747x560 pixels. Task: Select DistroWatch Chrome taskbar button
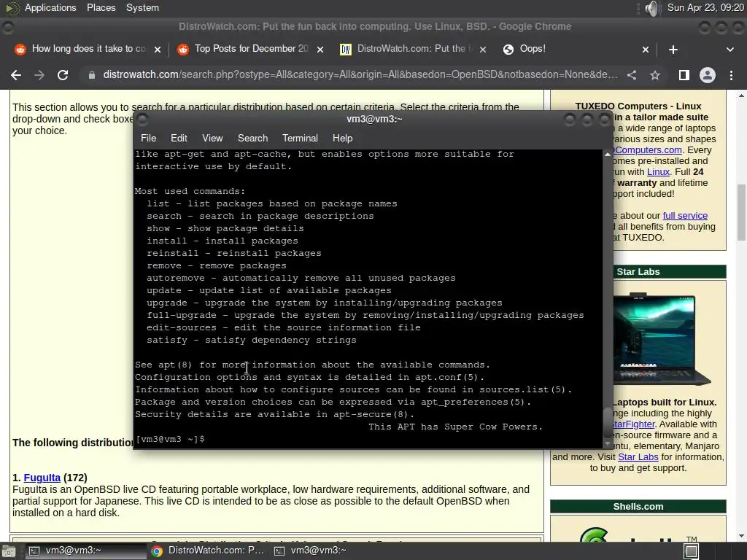(208, 551)
